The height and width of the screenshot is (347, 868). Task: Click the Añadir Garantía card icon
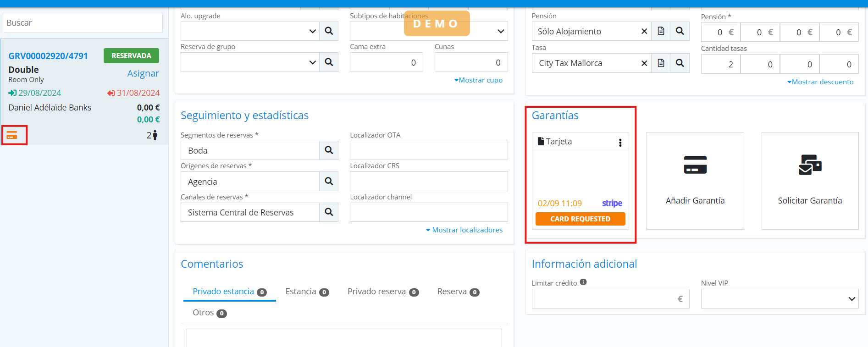coord(695,165)
